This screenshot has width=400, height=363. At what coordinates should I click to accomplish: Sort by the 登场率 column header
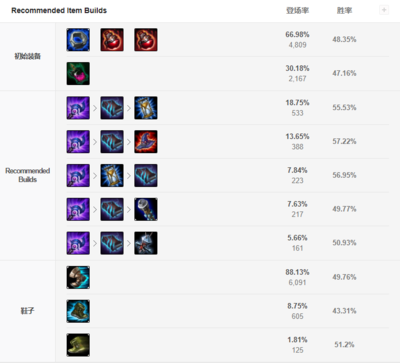pyautogui.click(x=297, y=11)
